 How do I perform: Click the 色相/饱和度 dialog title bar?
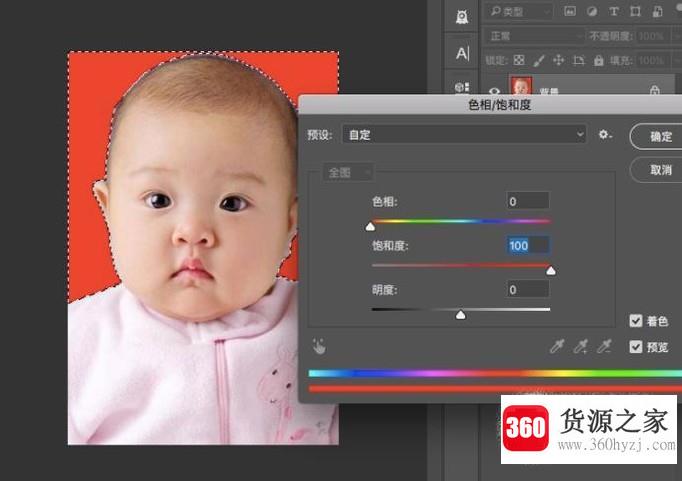[x=490, y=105]
